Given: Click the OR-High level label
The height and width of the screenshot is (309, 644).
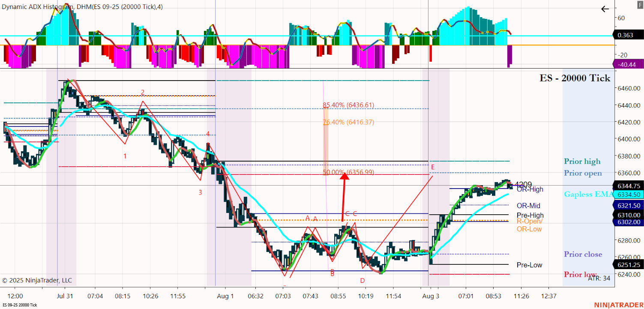Looking at the screenshot, I should click(x=530, y=189).
